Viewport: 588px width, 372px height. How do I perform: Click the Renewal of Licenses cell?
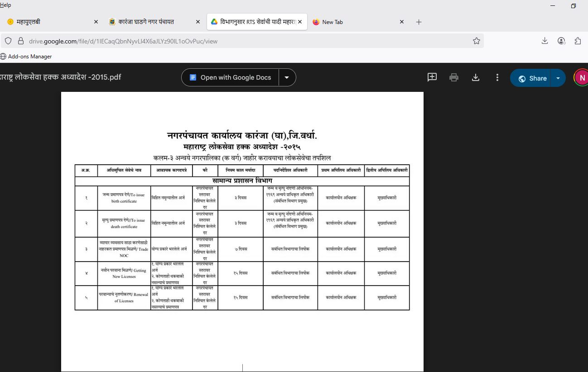124,297
